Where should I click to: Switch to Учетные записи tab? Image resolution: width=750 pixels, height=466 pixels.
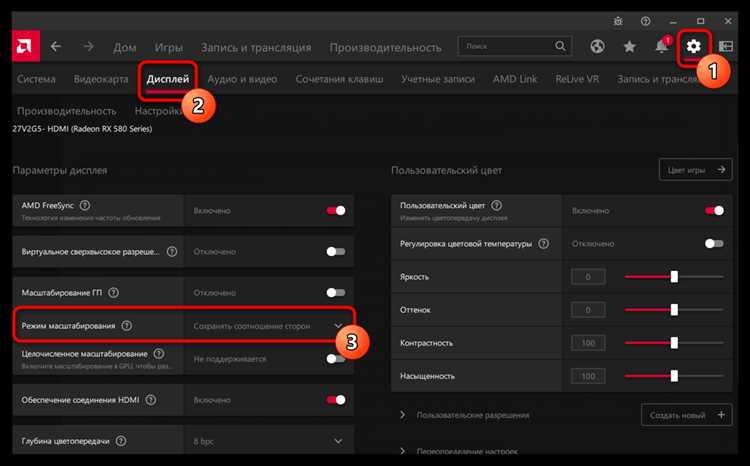[x=438, y=79]
